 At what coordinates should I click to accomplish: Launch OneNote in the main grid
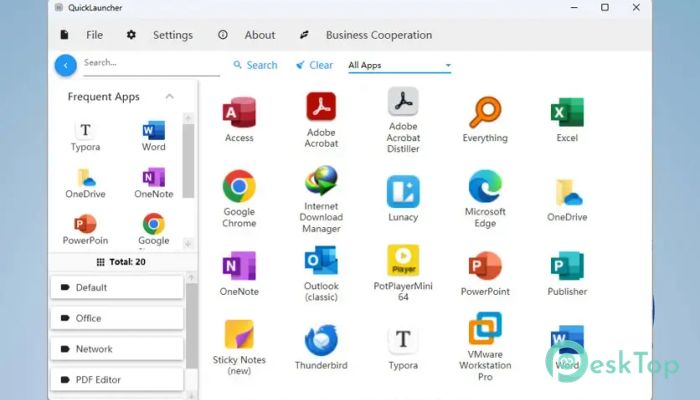point(239,273)
